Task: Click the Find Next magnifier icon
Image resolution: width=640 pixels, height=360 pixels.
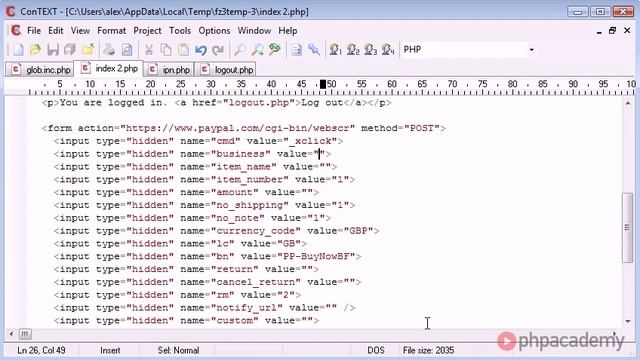Action: click(x=257, y=50)
